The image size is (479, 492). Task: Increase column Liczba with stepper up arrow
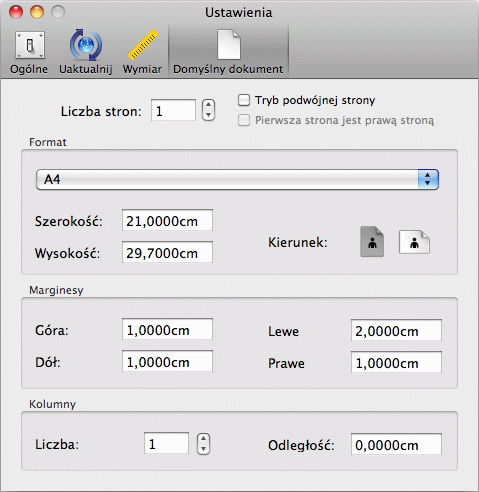point(203,439)
